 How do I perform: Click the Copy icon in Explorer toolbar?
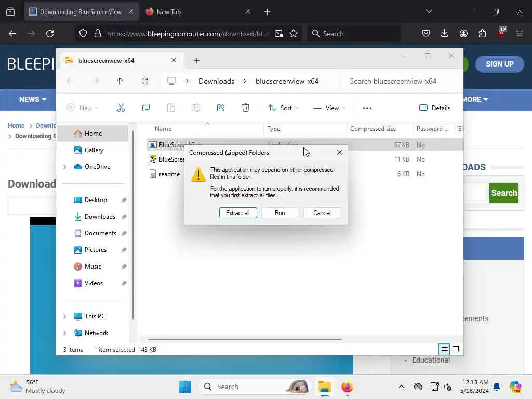[146, 108]
